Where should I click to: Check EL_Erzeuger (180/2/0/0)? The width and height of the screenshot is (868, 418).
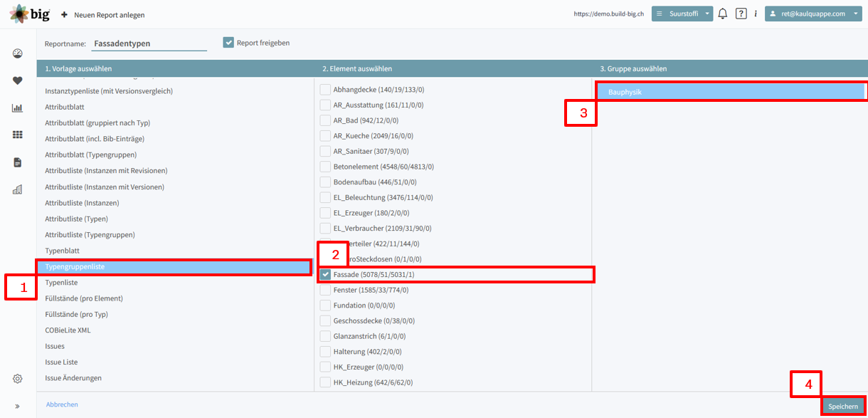coord(325,213)
